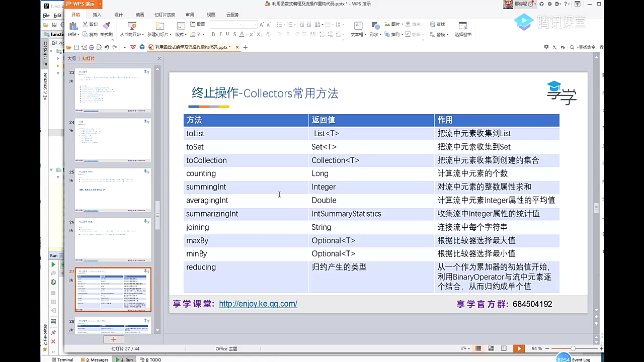
Task: Click the Find (查找) icon
Action: pos(433,24)
